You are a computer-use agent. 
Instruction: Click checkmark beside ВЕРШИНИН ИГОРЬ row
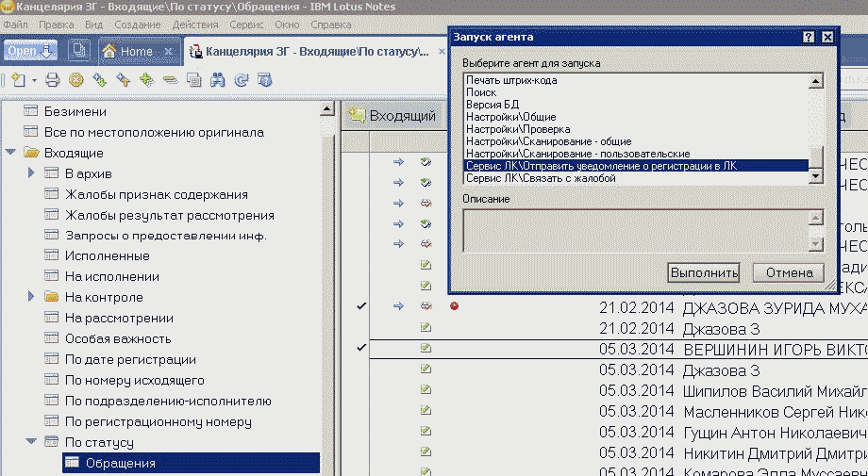361,349
